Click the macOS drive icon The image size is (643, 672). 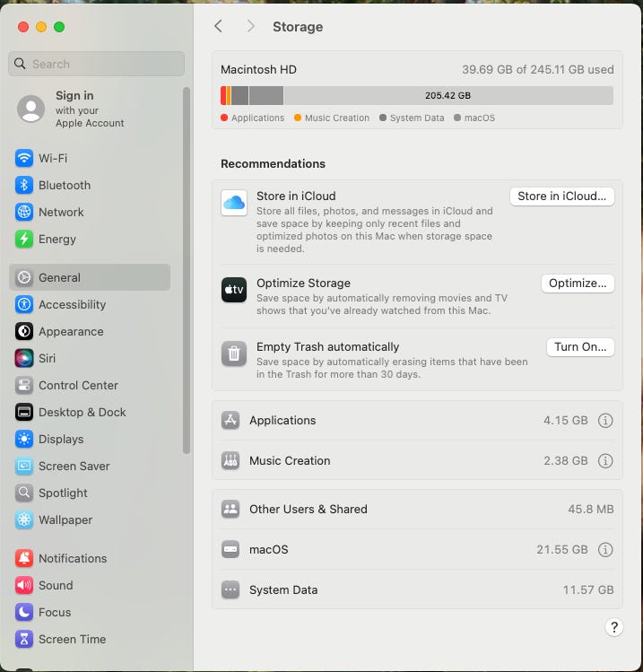click(x=230, y=549)
